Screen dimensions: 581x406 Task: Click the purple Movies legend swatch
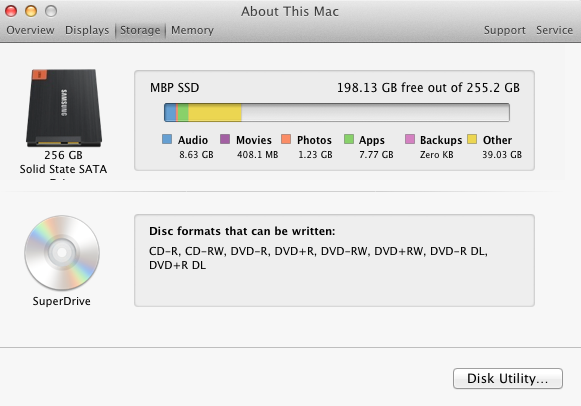coord(225,139)
